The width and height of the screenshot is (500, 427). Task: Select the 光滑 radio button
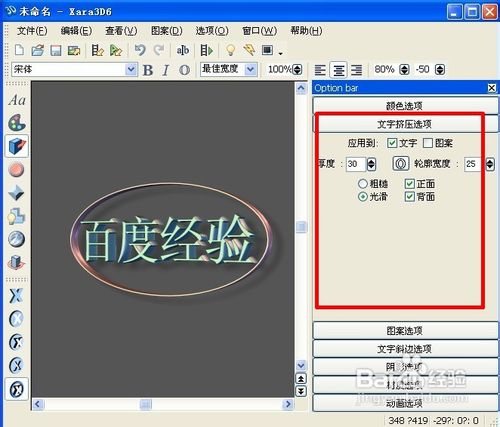click(x=363, y=197)
